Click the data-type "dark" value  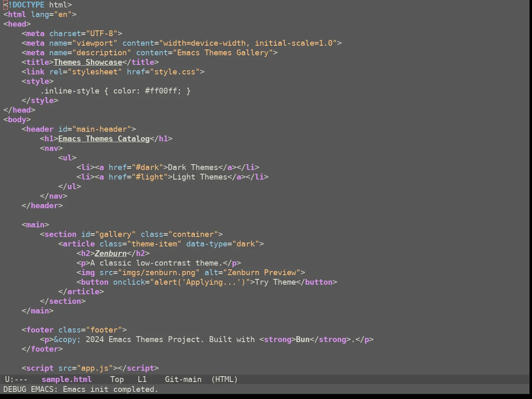246,244
